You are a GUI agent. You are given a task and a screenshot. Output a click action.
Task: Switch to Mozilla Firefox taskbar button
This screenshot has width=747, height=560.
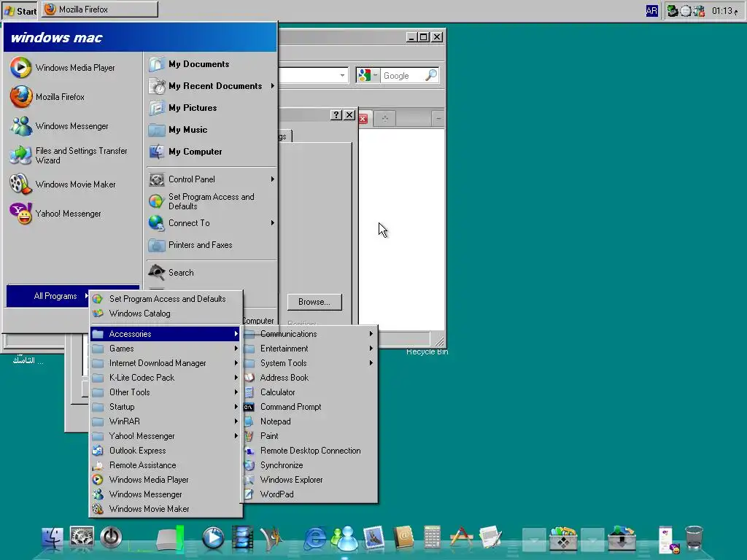click(x=99, y=9)
